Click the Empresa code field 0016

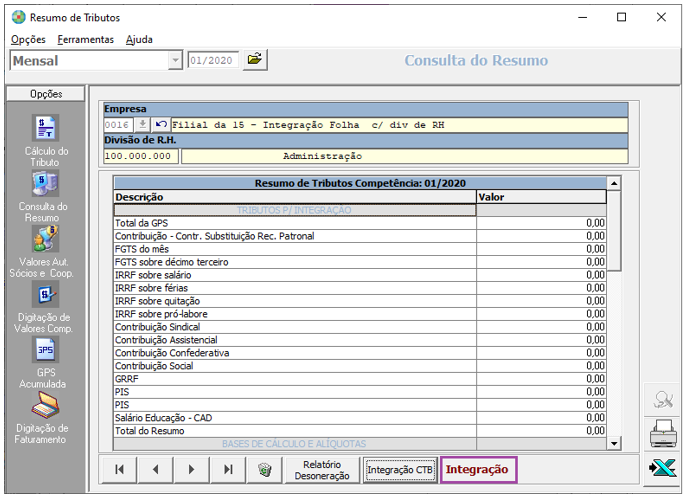(x=118, y=125)
